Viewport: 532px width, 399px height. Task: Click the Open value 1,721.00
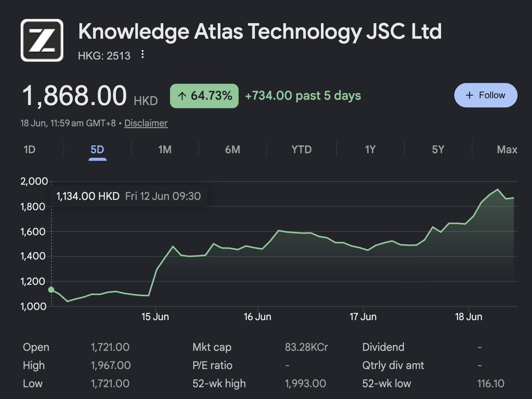[110, 347]
